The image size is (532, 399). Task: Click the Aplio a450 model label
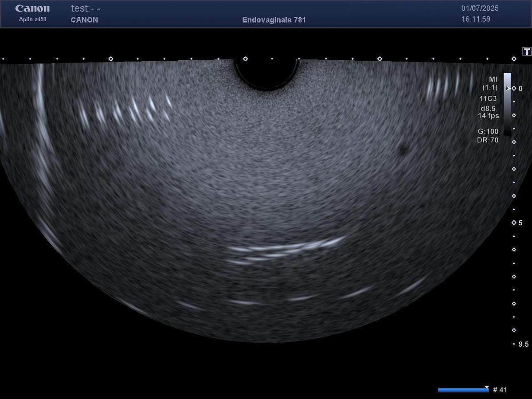coord(32,20)
